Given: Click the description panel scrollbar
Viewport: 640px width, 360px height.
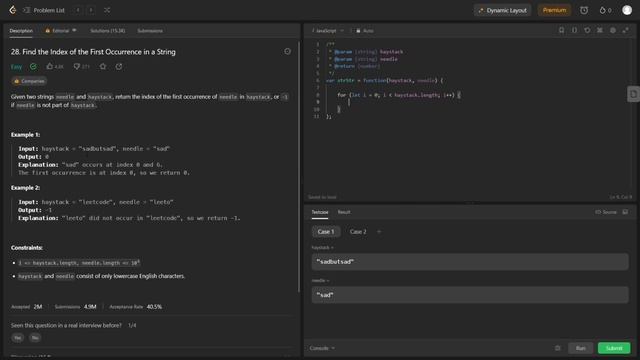Looking at the screenshot, I should pos(299,167).
